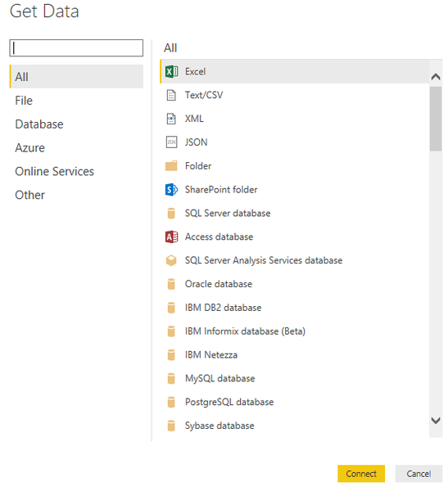This screenshot has height=491, width=448.
Task: Click the Text/CSV document icon
Action: click(x=171, y=95)
